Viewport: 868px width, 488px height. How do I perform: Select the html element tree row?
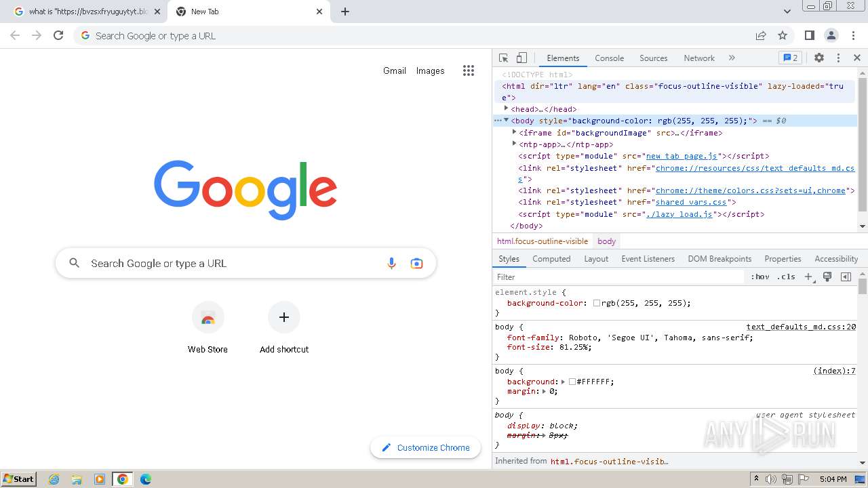point(675,91)
